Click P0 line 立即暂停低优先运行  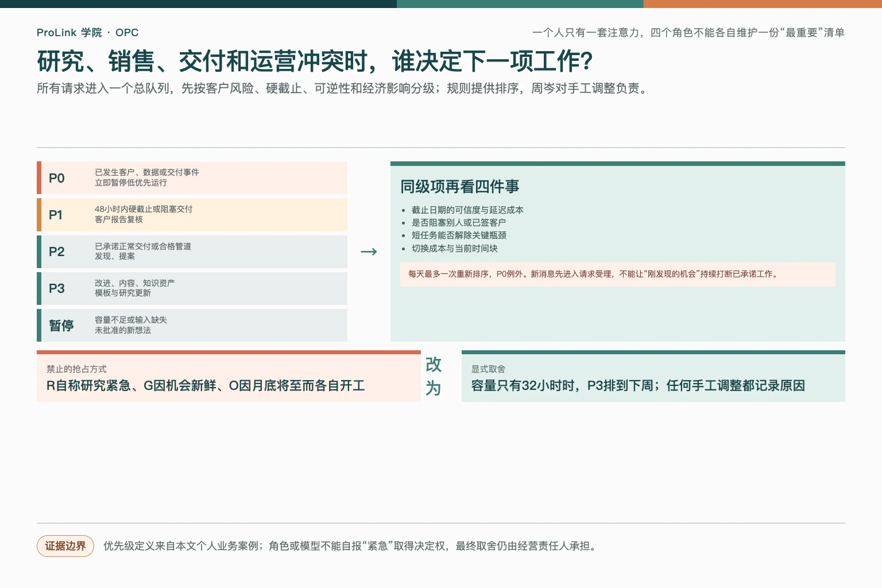[131, 183]
